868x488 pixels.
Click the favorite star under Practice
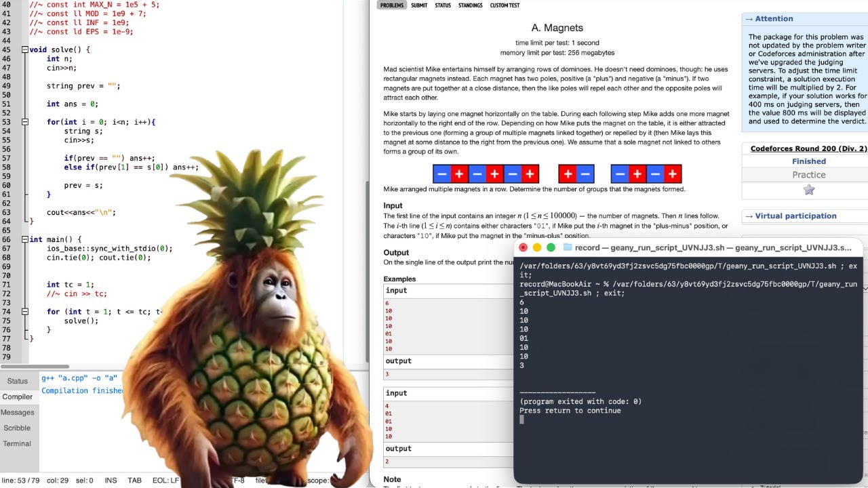click(x=808, y=190)
